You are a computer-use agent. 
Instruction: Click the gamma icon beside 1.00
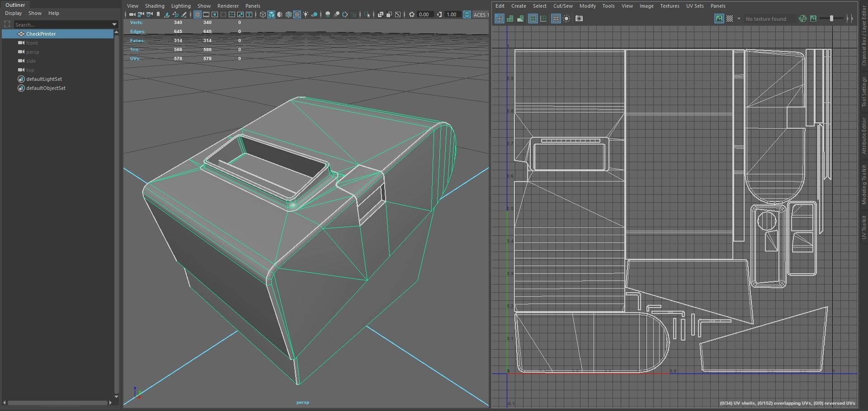coord(439,14)
